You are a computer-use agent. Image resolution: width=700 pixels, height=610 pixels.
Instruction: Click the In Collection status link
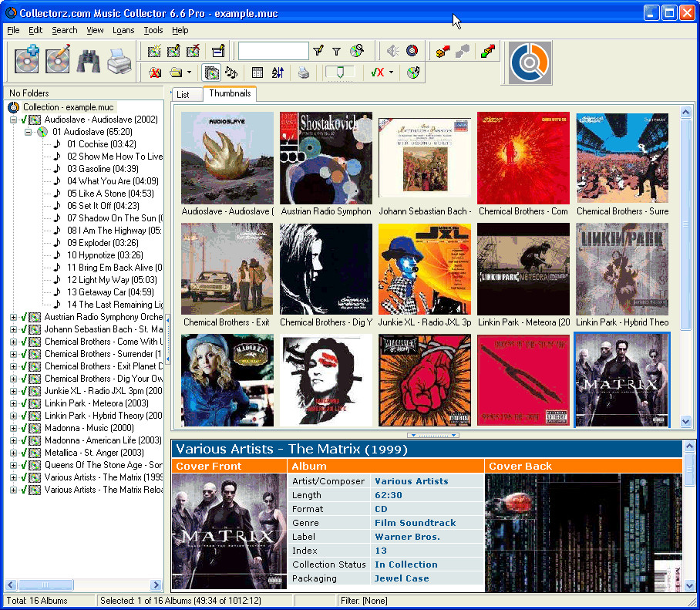406,565
